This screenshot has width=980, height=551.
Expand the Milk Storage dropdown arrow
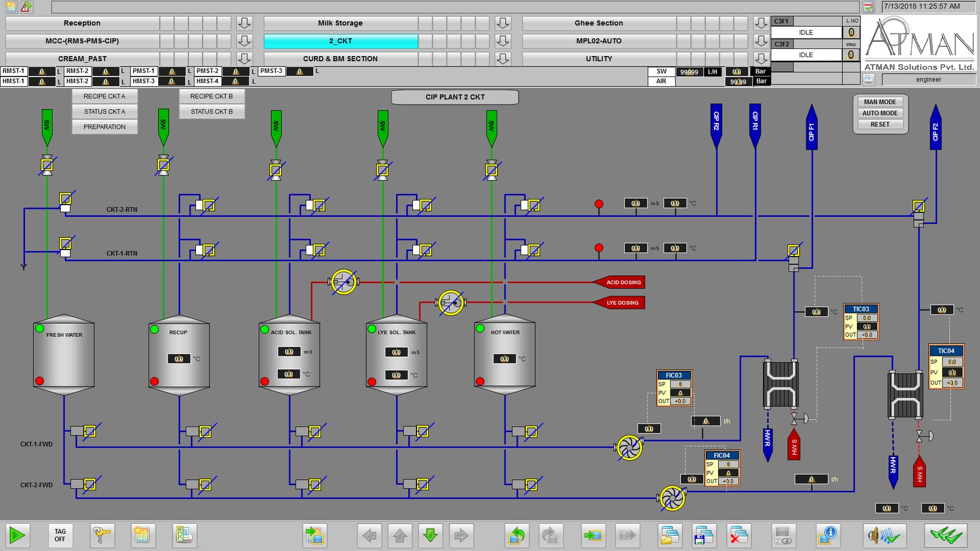(x=503, y=23)
